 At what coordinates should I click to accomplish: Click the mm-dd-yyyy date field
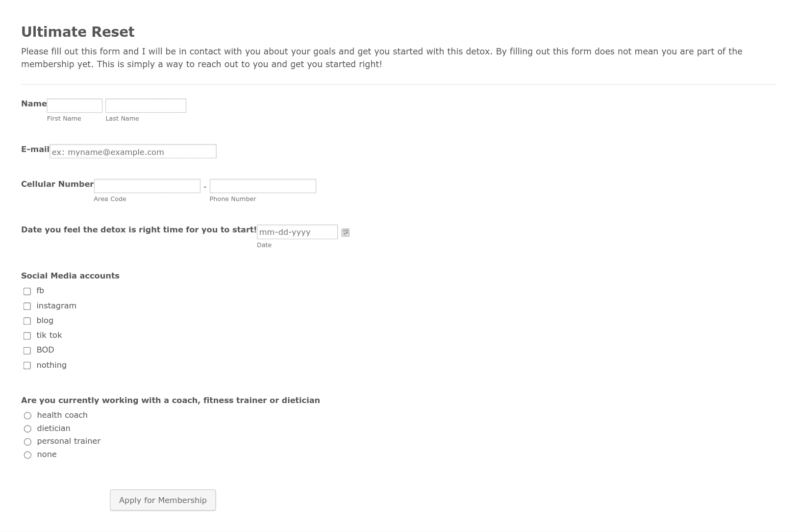pos(297,232)
